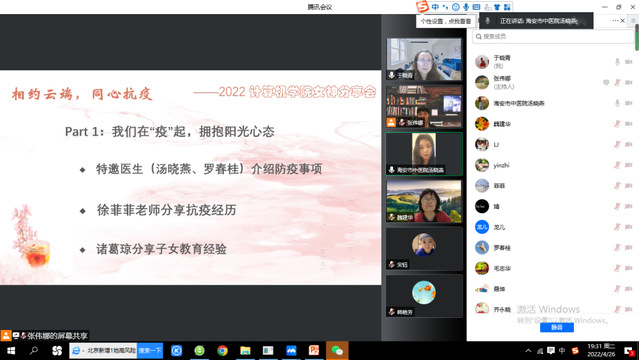Focus the 搜索成员 search field

coord(553,36)
